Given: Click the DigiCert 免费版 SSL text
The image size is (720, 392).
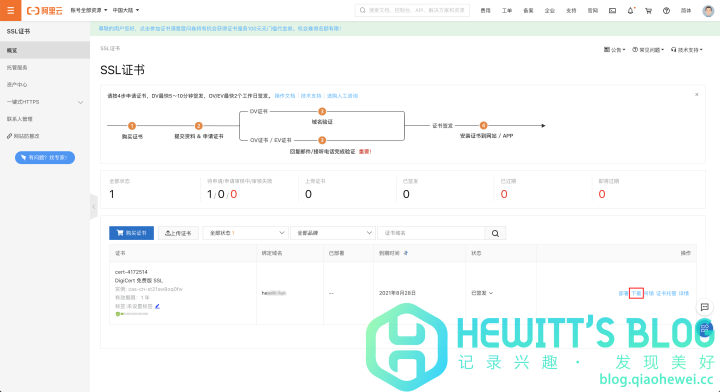Looking at the screenshot, I should pyautogui.click(x=139, y=280).
